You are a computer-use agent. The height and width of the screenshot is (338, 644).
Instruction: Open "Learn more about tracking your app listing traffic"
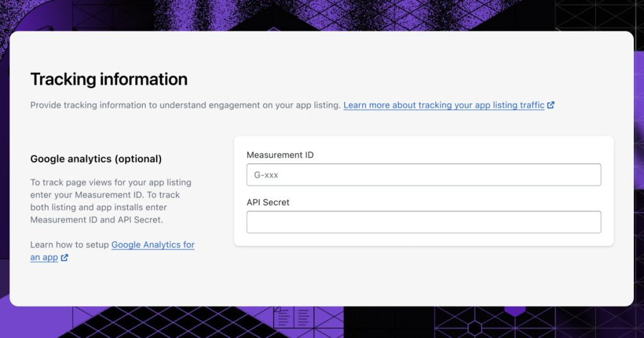444,105
